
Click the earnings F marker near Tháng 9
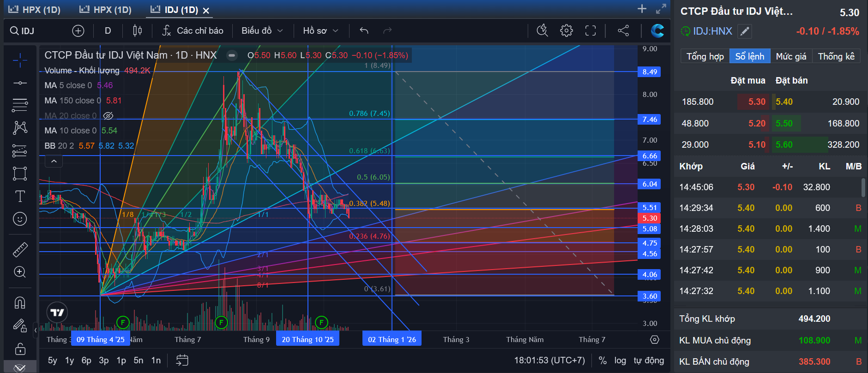(221, 322)
